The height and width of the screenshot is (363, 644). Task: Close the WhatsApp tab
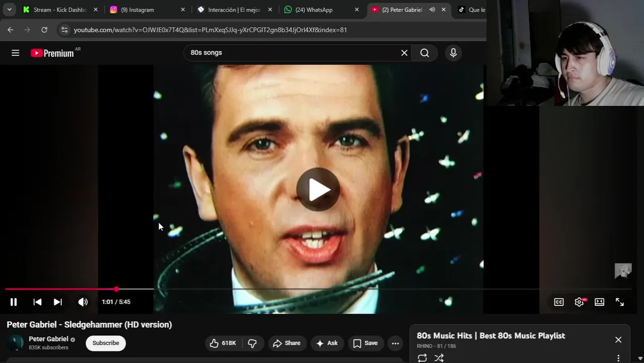tap(357, 10)
